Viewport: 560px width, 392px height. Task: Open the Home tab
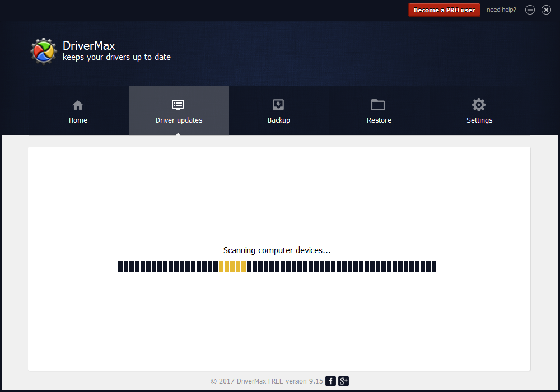click(x=78, y=111)
